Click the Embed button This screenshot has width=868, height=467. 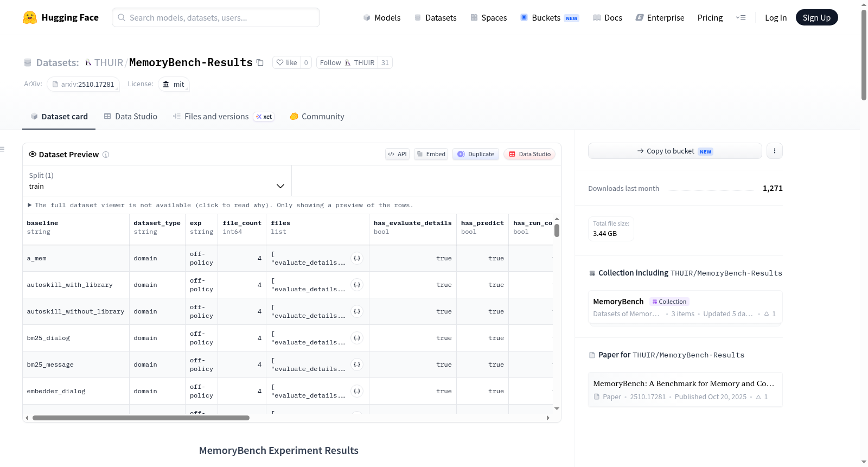pyautogui.click(x=431, y=154)
